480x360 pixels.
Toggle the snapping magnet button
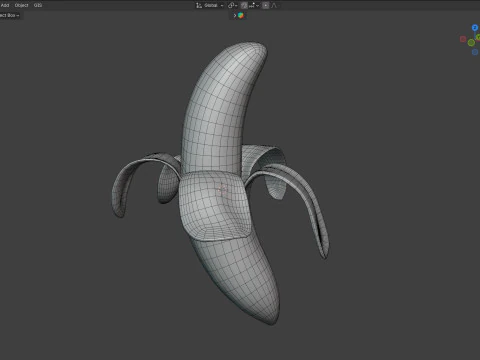(x=244, y=5)
